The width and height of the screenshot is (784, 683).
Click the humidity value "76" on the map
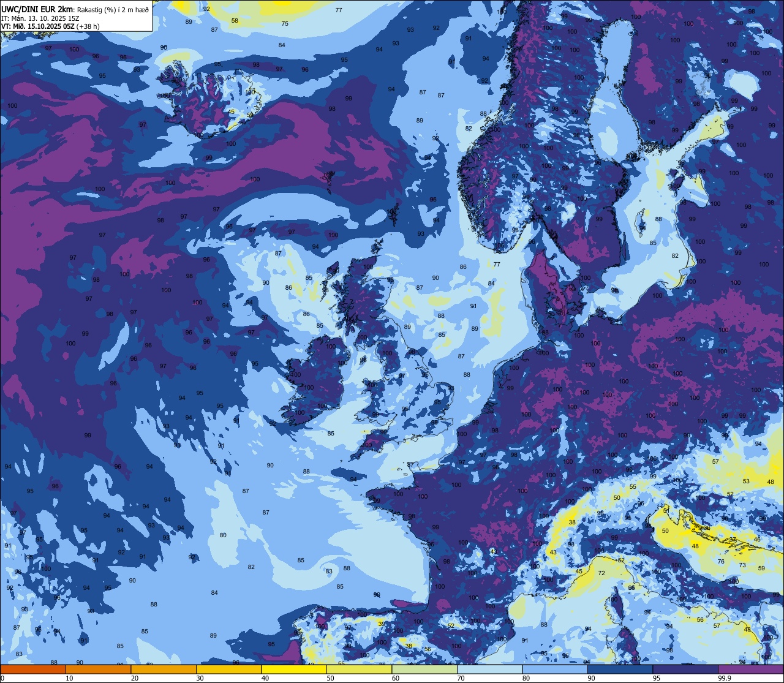pyautogui.click(x=721, y=561)
